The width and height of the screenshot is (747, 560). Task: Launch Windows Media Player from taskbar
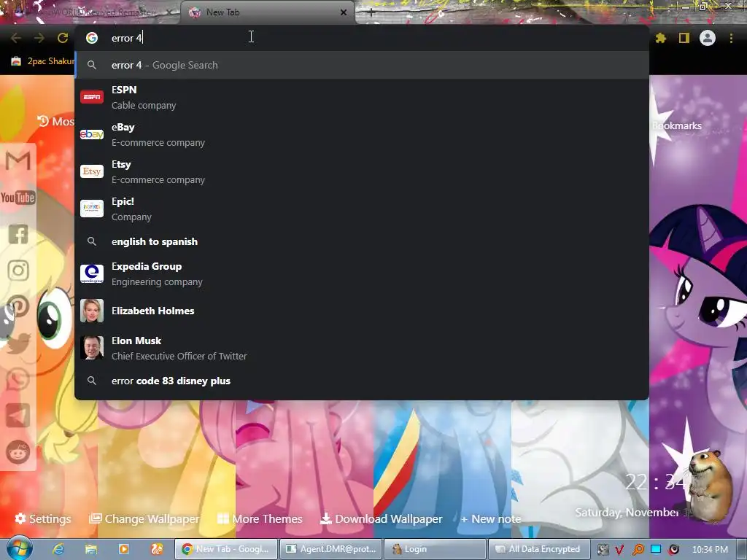(x=124, y=549)
